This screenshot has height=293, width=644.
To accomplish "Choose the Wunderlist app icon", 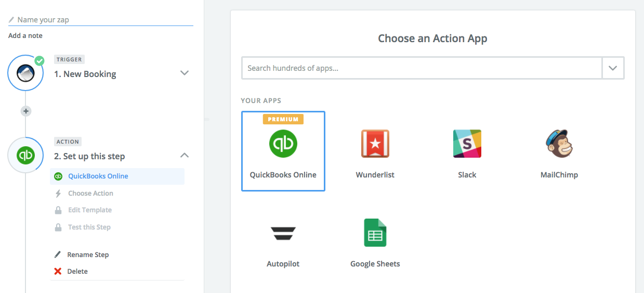I will [x=375, y=144].
